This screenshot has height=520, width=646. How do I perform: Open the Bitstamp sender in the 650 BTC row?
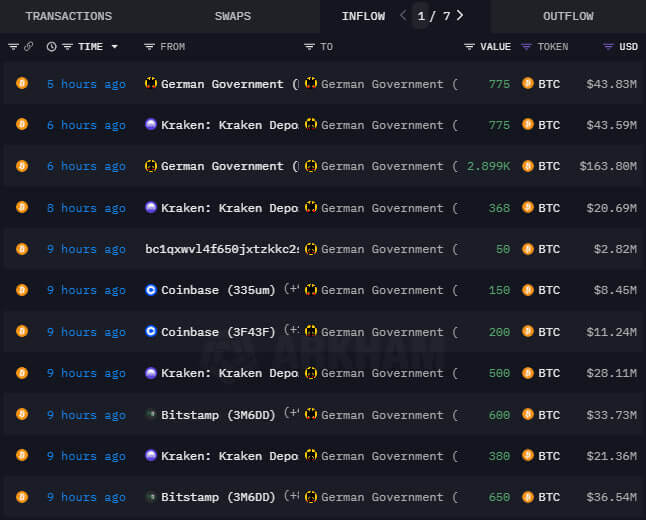[x=218, y=497]
